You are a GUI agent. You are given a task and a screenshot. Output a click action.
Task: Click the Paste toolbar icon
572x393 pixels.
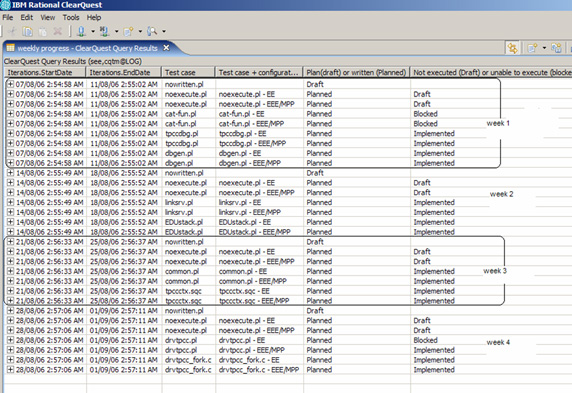pyautogui.click(x=43, y=32)
